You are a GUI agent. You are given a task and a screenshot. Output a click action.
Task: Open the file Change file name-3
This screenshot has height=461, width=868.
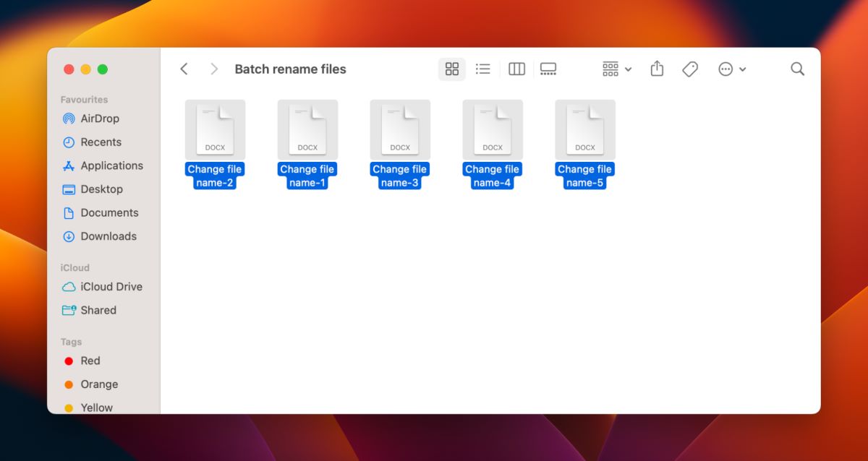tap(400, 130)
